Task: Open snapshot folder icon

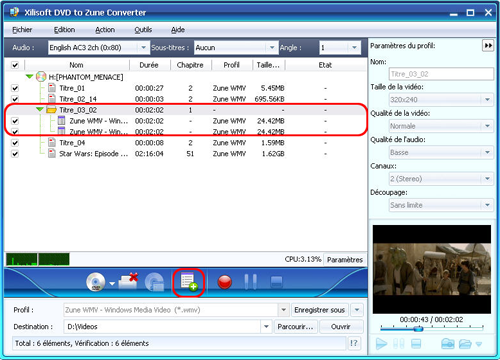Action: (465, 343)
